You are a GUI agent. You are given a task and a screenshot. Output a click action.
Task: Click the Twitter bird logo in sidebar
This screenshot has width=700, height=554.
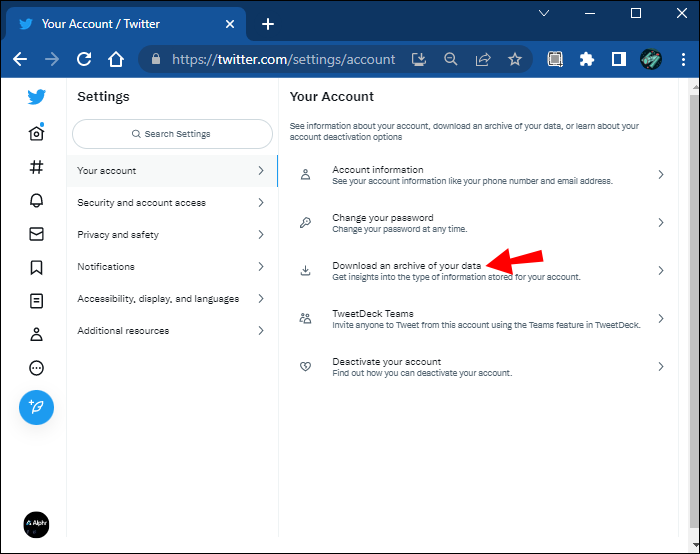click(x=36, y=96)
